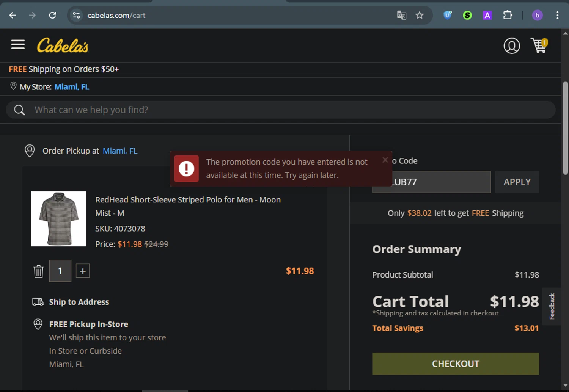Image resolution: width=569 pixels, height=392 pixels.
Task: Click the Cabela's logo
Action: 63,45
